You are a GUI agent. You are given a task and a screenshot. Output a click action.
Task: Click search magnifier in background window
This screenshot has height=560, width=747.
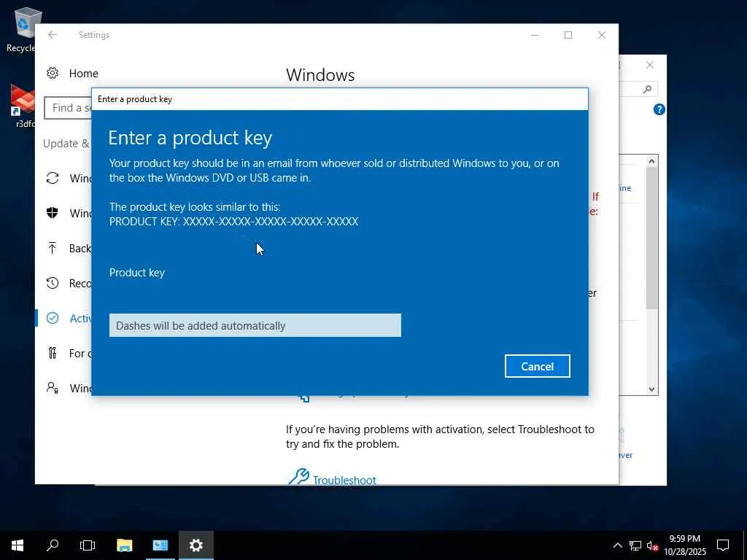coord(647,89)
